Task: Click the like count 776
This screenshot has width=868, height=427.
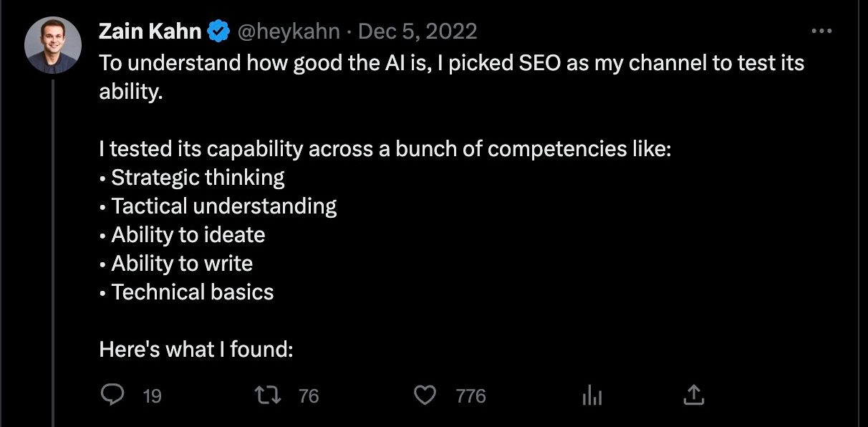Action: pyautogui.click(x=471, y=395)
